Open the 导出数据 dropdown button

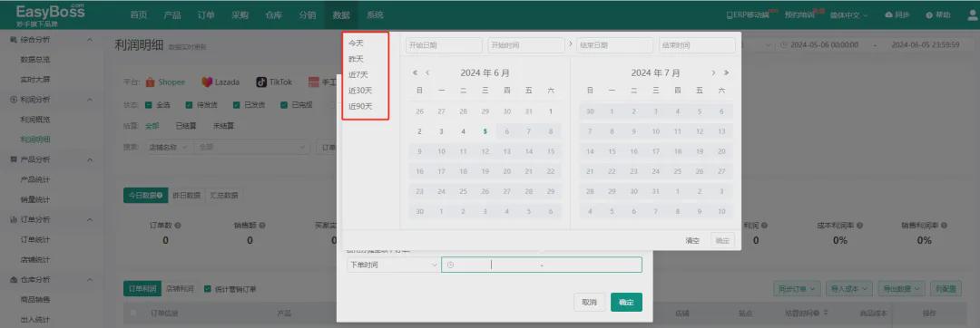tap(901, 289)
